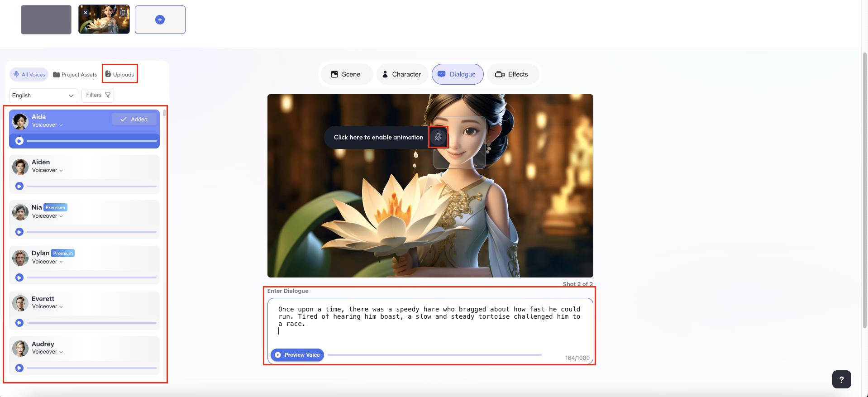The image size is (868, 397).
Task: Click Everett's avatar picture
Action: (x=20, y=303)
